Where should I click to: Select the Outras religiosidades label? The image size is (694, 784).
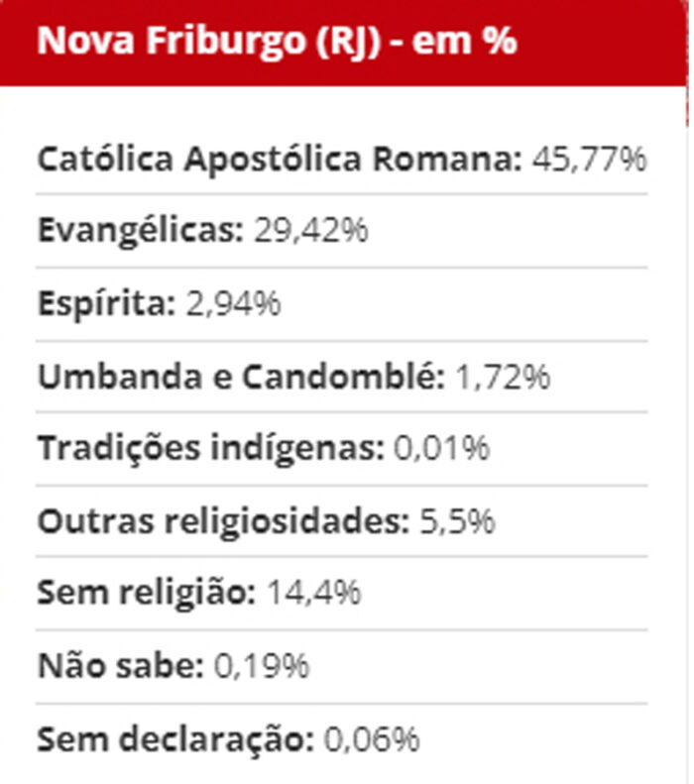click(223, 520)
